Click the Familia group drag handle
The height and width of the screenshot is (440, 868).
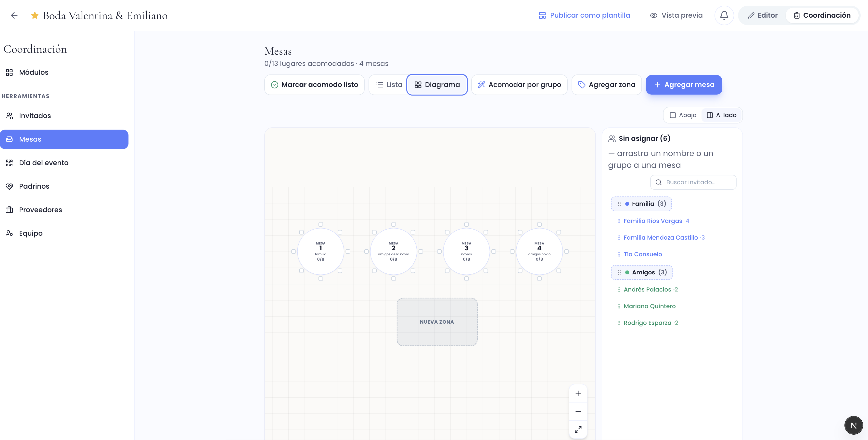pos(619,204)
